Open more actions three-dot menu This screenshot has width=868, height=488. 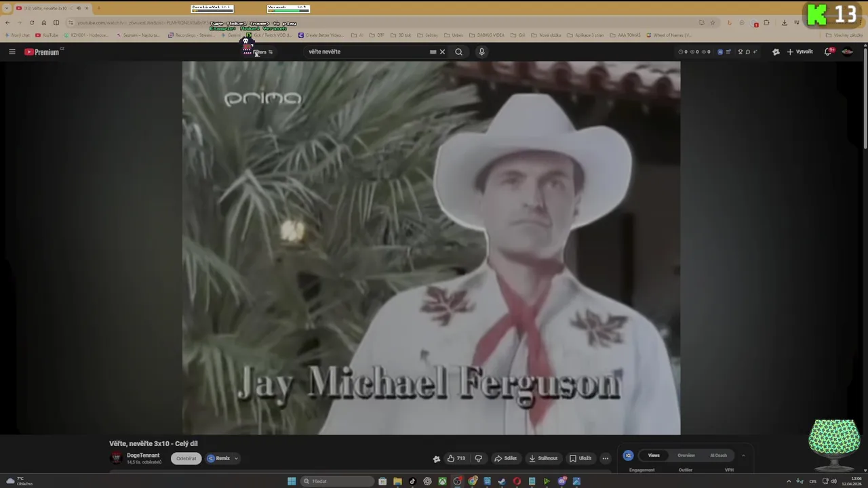(x=605, y=458)
